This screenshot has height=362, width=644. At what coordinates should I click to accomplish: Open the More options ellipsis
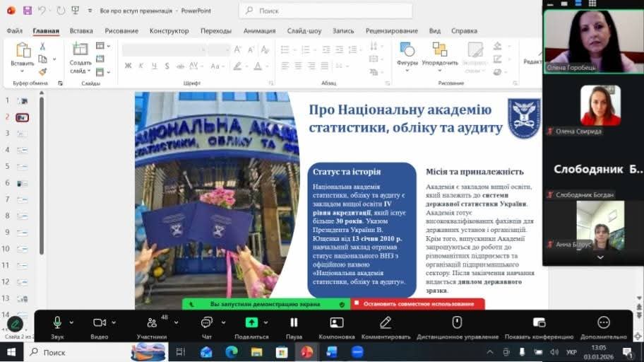point(603,323)
